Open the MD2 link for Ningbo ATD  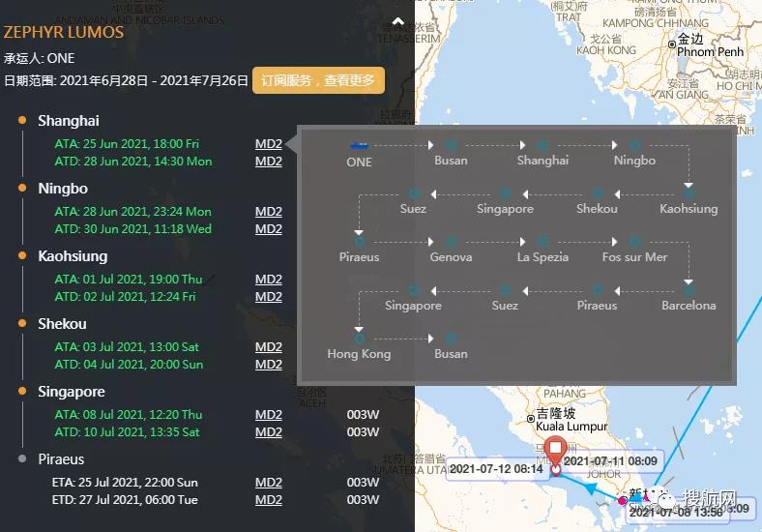(269, 229)
